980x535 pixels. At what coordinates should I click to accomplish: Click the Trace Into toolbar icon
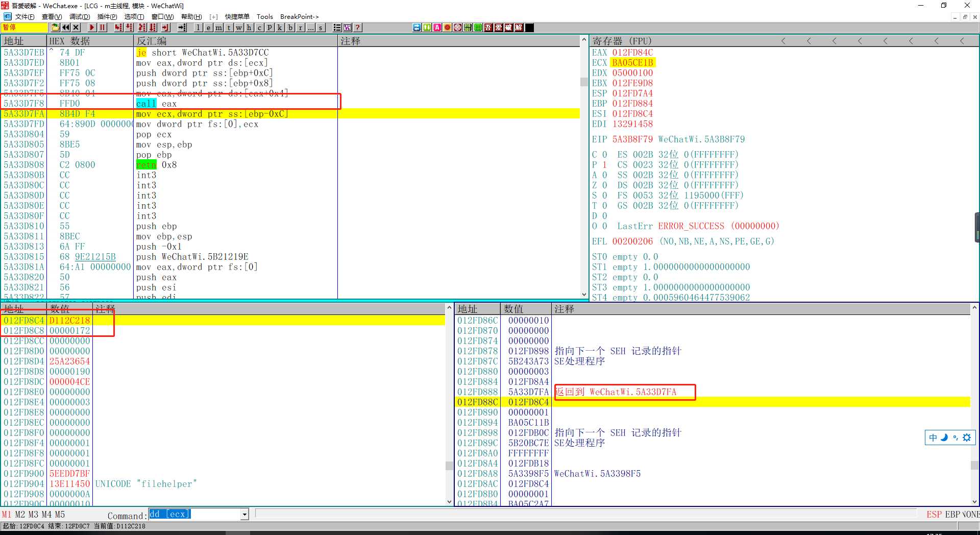pyautogui.click(x=142, y=28)
